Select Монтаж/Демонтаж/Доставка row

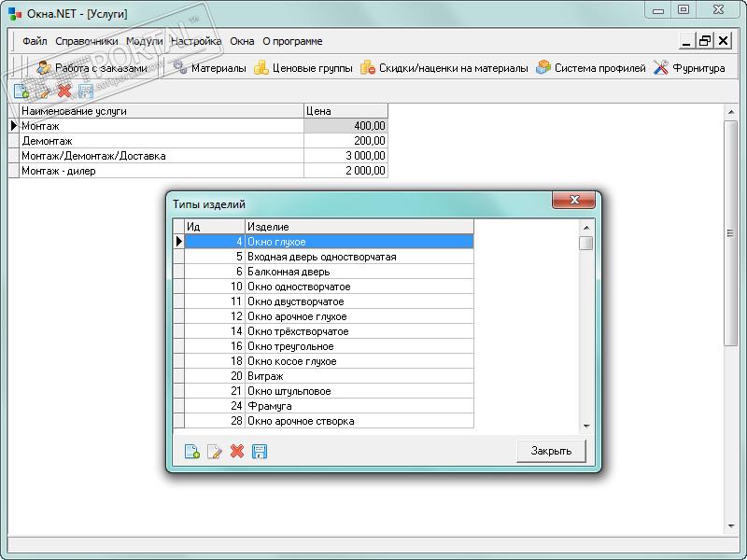(198, 156)
